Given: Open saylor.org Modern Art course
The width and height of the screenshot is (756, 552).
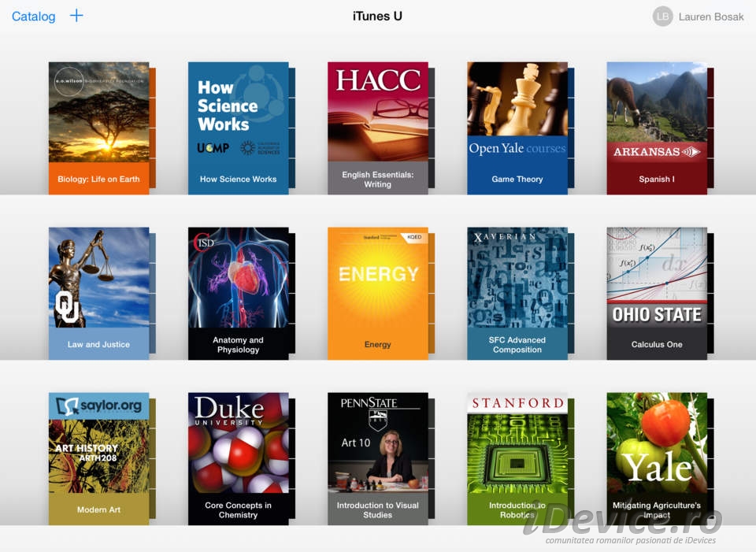Looking at the screenshot, I should pos(99,459).
